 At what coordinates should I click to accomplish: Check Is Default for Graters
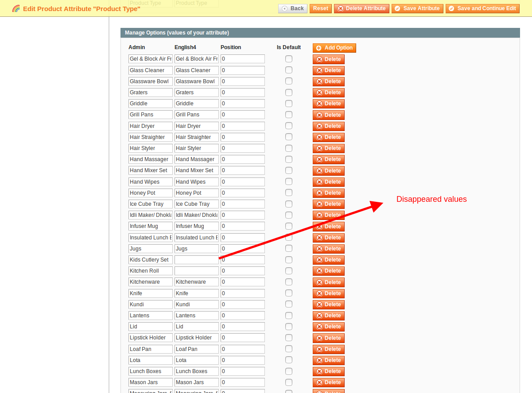289,92
